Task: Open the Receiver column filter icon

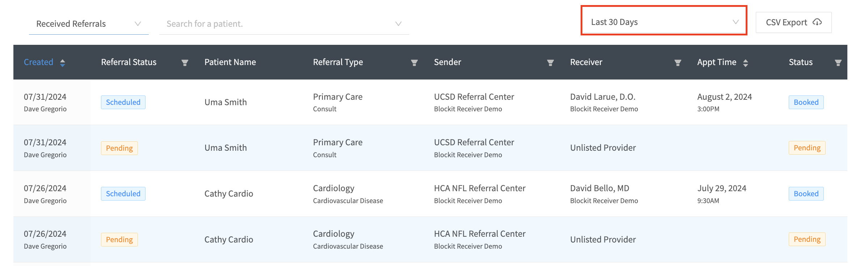Action: pos(678,63)
